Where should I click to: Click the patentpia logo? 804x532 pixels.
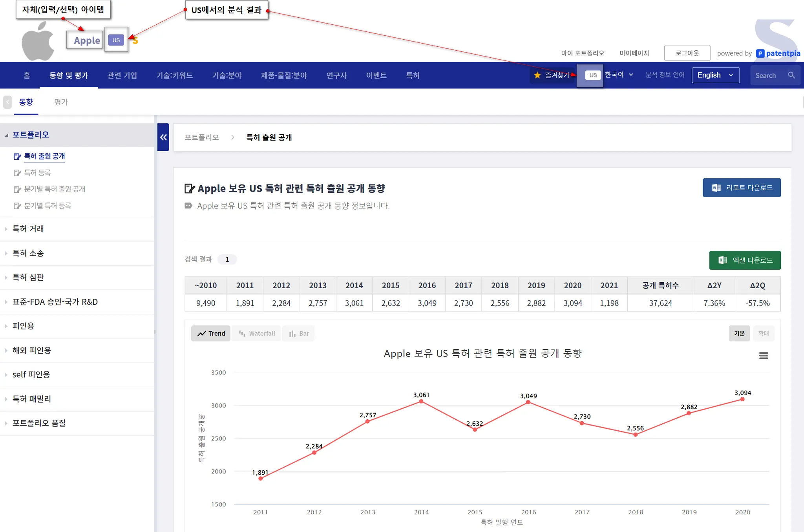778,53
